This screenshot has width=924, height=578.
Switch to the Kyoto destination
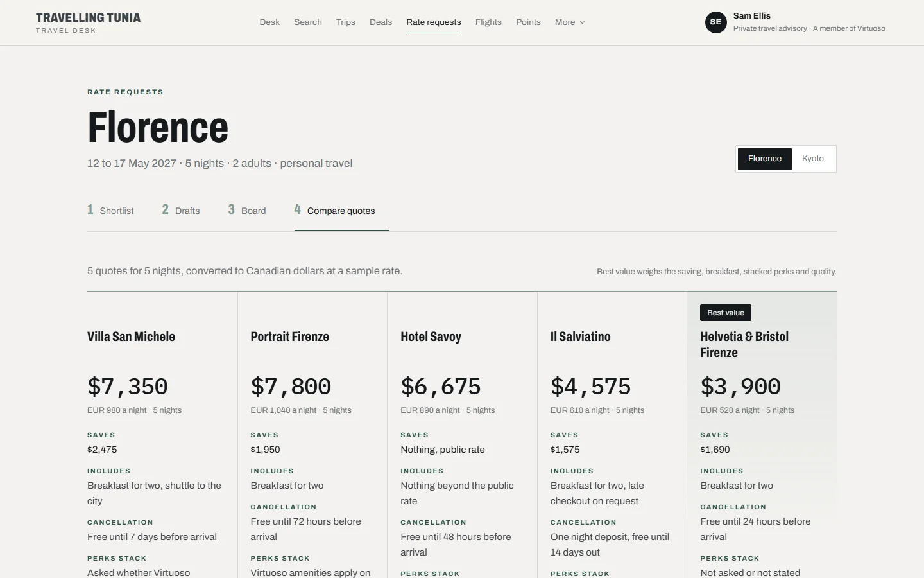pos(813,159)
